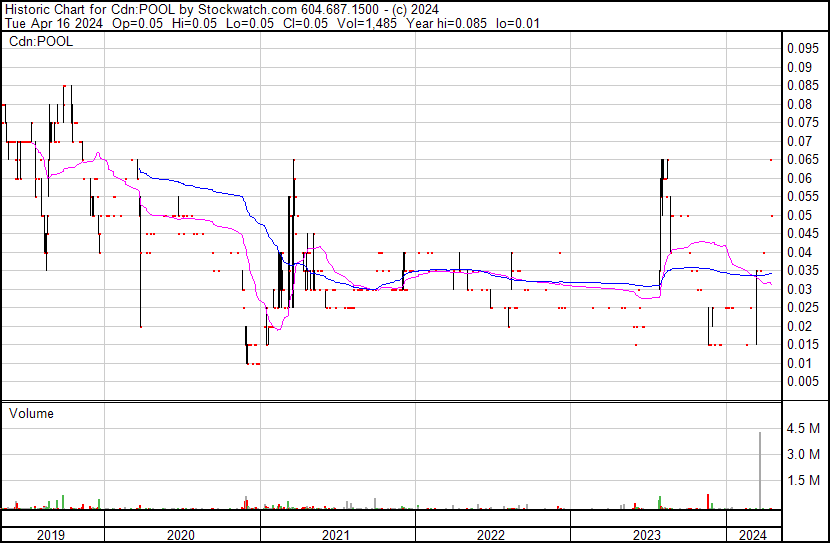Click the 0.025 price axis value
The image size is (830, 543).
pyautogui.click(x=803, y=308)
